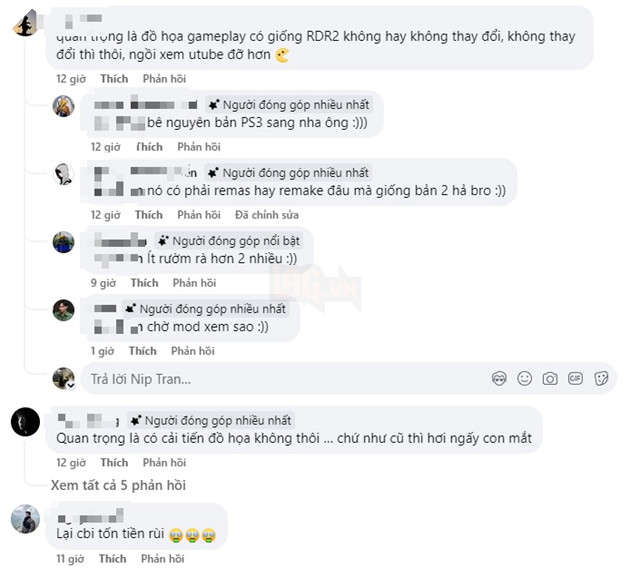Open the '9 giờ' comment timestamp

103,283
